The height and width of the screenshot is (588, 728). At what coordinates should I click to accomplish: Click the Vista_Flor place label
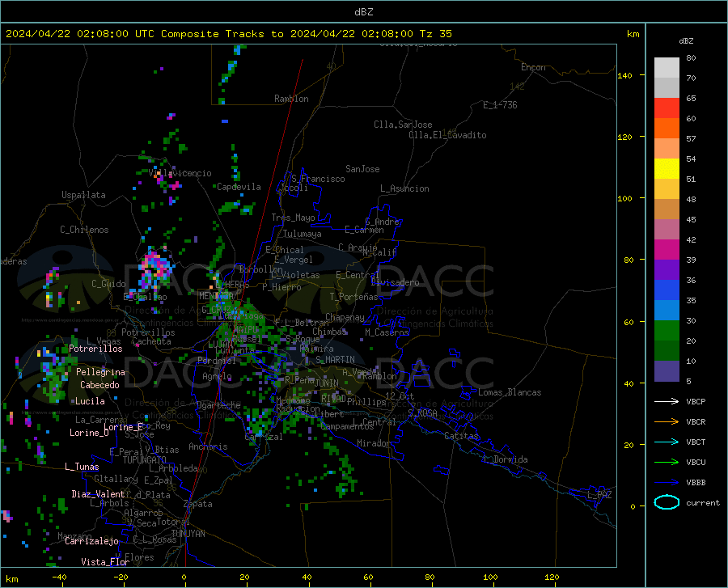105,562
